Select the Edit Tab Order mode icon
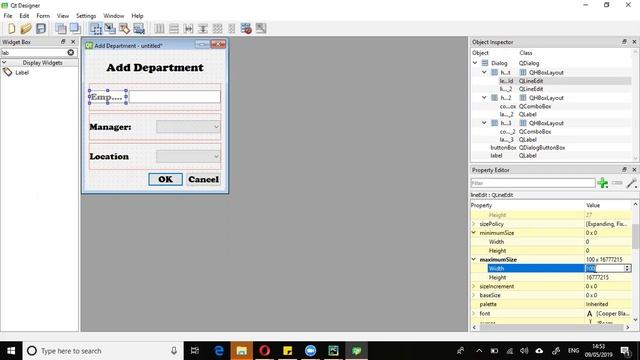The height and width of the screenshot is (360, 640). click(x=139, y=29)
